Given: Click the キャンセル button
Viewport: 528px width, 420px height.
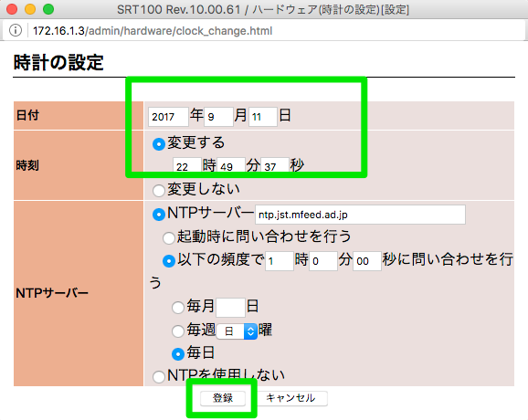Looking at the screenshot, I should [290, 398].
